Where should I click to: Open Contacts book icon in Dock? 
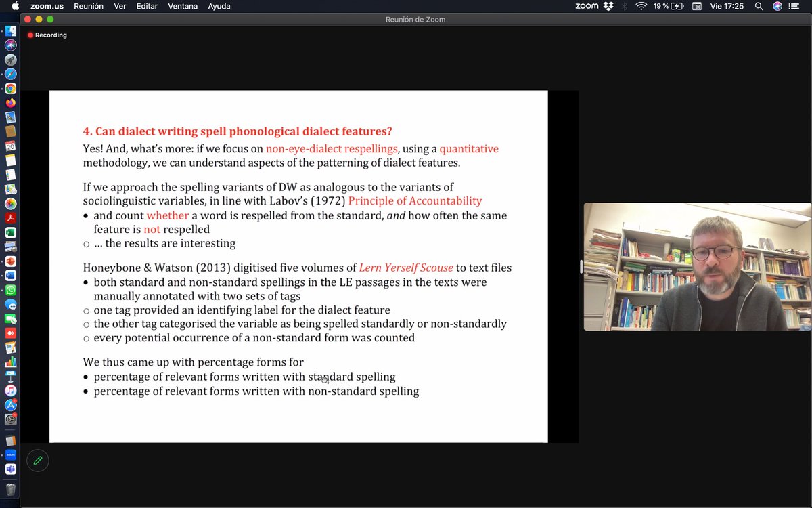pyautogui.click(x=10, y=131)
